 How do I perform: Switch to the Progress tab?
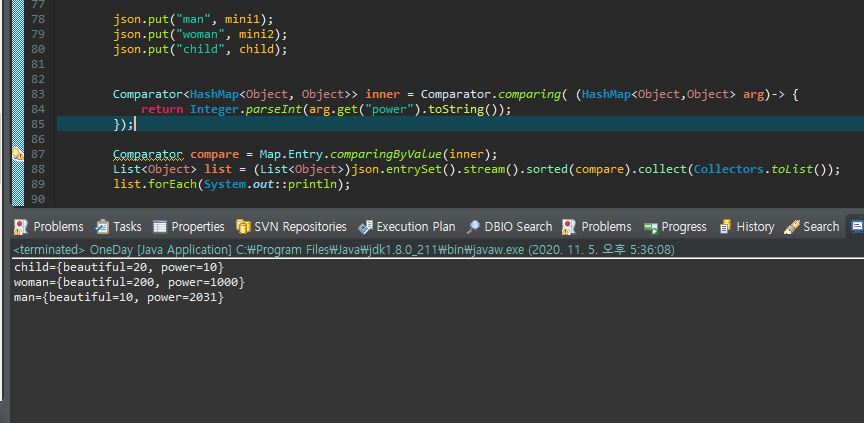click(675, 226)
